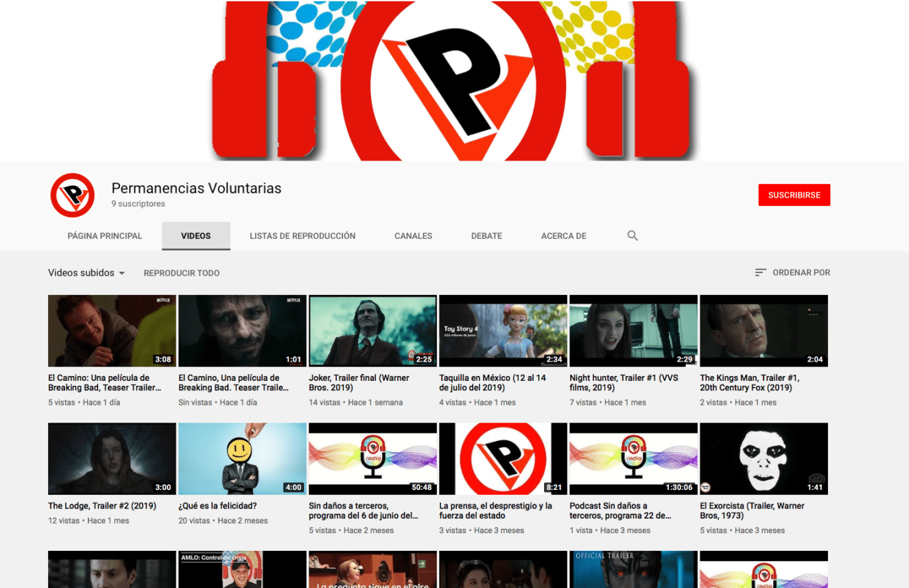Open the ¿Qué es la felicidad? smiley thumbnail

[242, 458]
